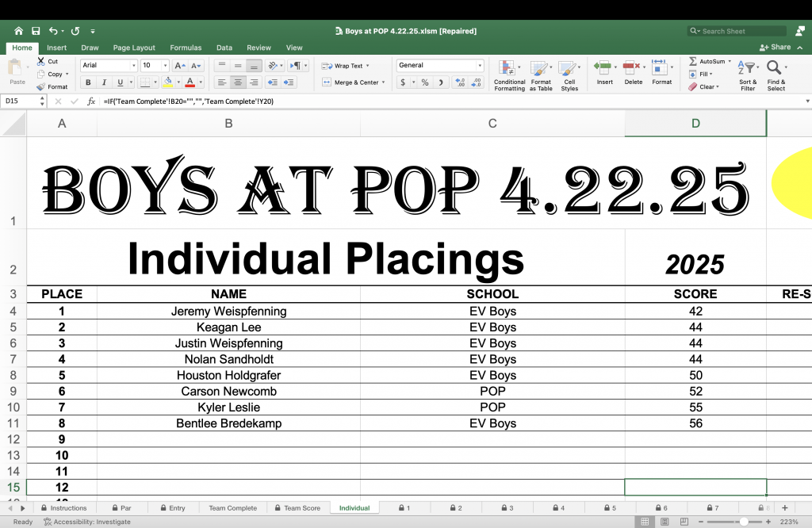Expand the Copy dropdown arrow
This screenshot has height=528, width=812.
(x=67, y=74)
